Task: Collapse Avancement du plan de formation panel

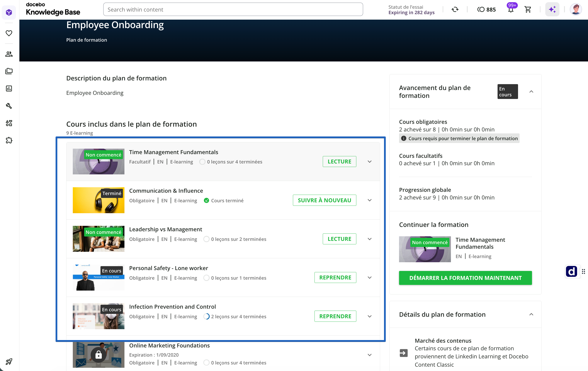Action: 531,92
